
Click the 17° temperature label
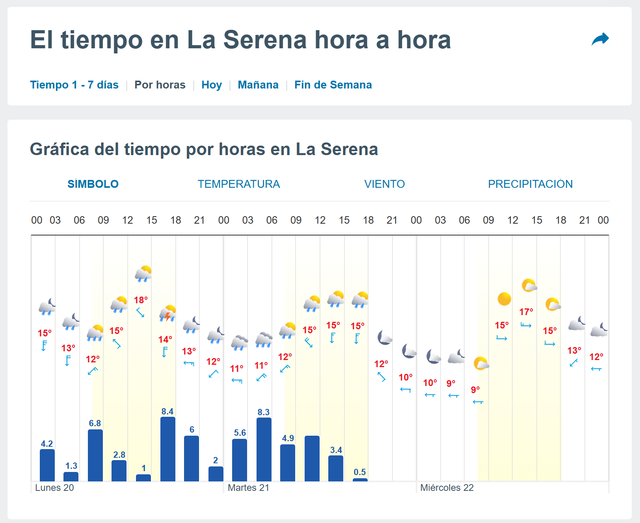coord(526,312)
